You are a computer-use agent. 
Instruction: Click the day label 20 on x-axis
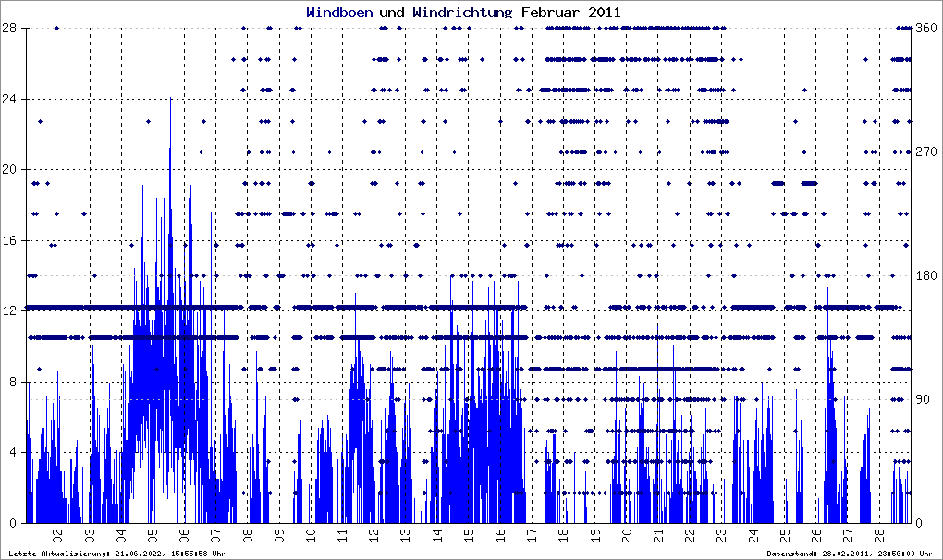click(x=626, y=535)
